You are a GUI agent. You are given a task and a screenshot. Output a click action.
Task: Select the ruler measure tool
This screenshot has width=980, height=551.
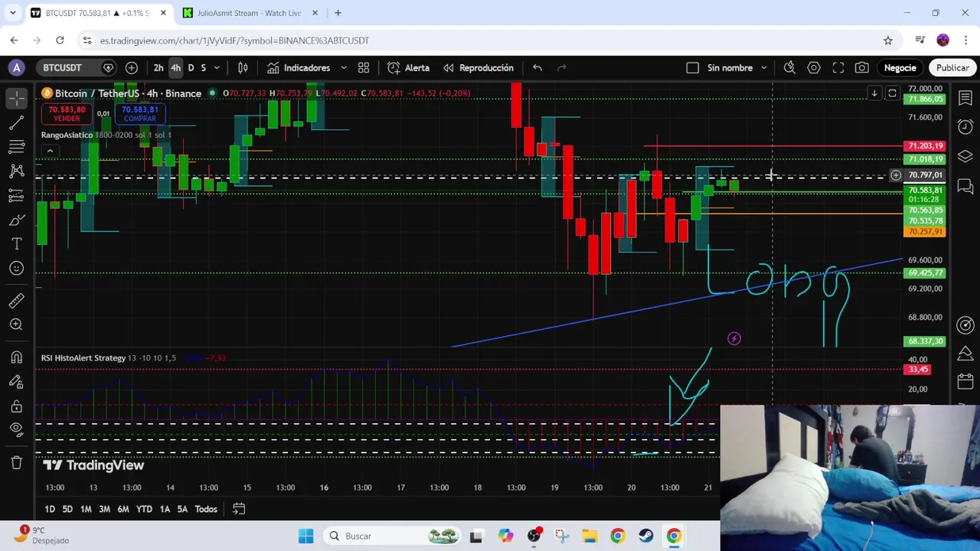(16, 301)
